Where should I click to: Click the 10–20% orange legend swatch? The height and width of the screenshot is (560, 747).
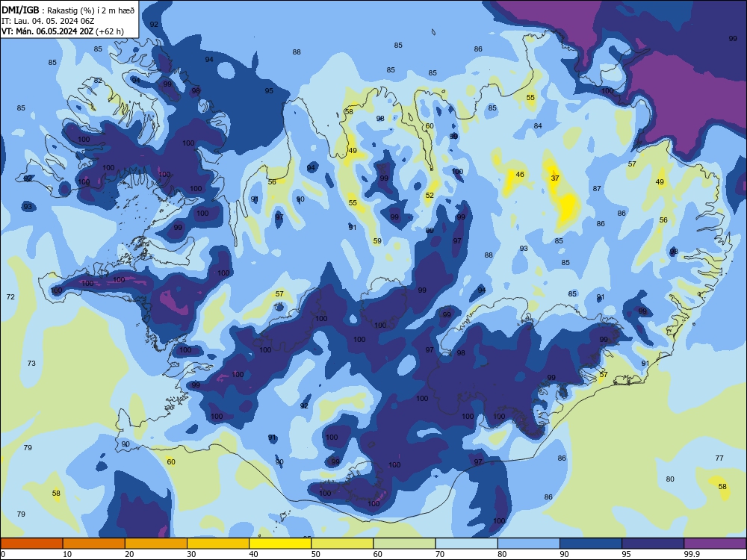(x=94, y=544)
